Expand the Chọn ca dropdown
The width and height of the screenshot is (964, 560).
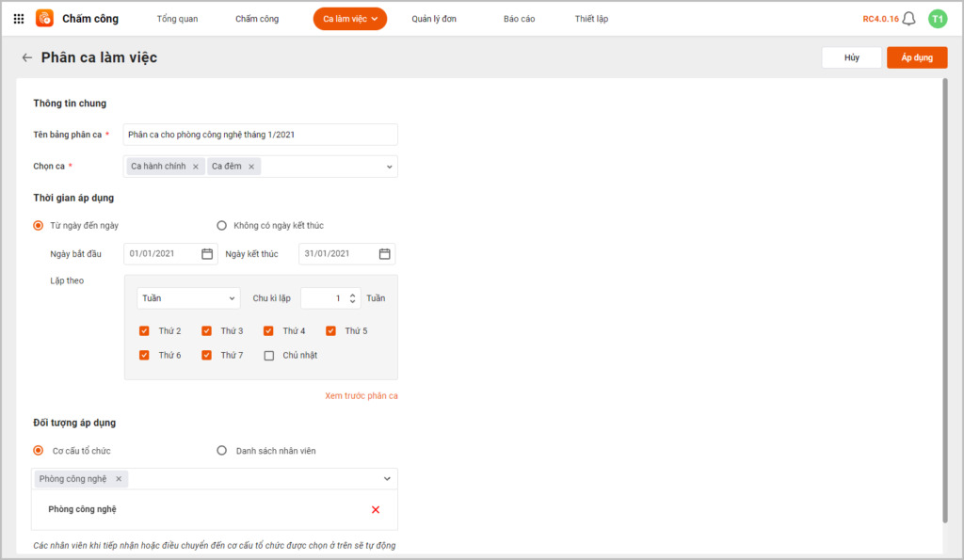tap(389, 167)
